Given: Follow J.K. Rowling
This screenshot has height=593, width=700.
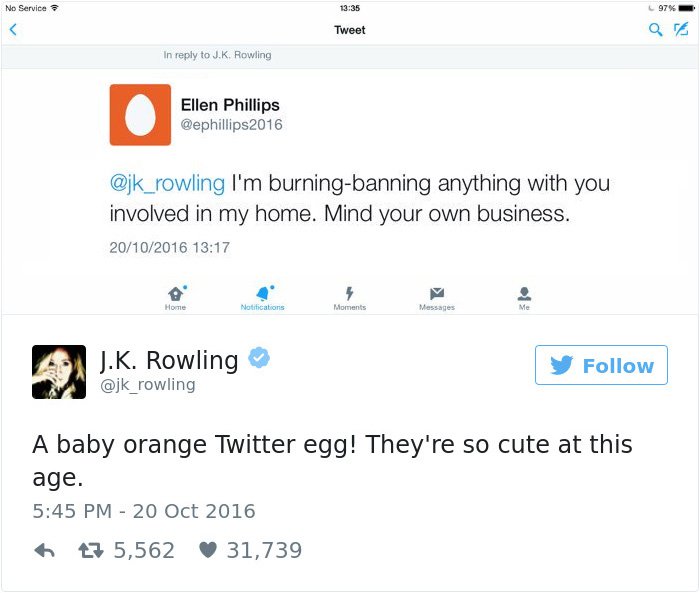Looking at the screenshot, I should (601, 366).
